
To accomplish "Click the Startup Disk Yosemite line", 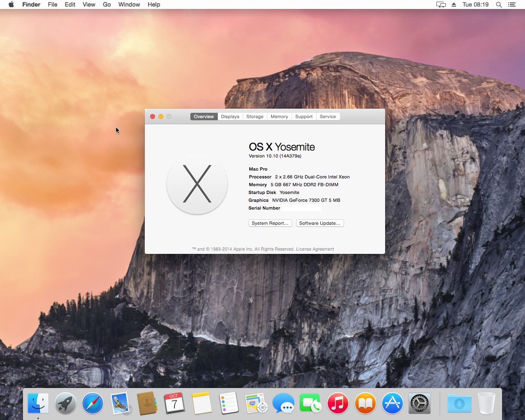I will click(x=274, y=192).
